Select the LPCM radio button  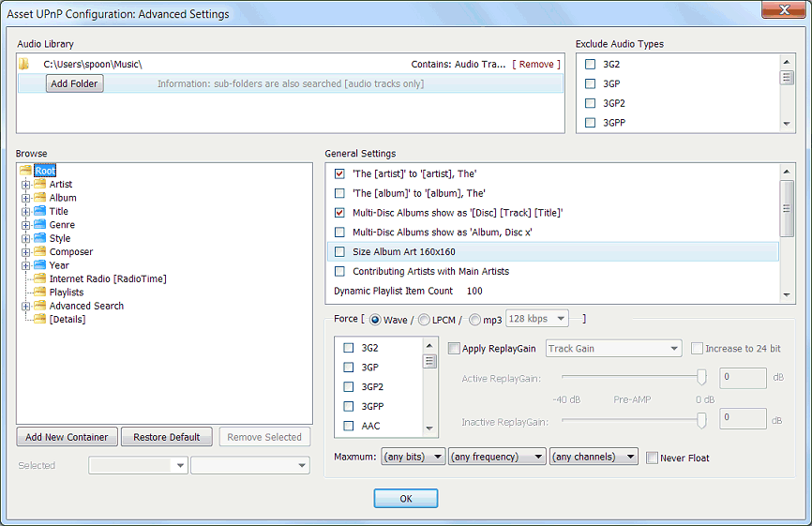[424, 320]
